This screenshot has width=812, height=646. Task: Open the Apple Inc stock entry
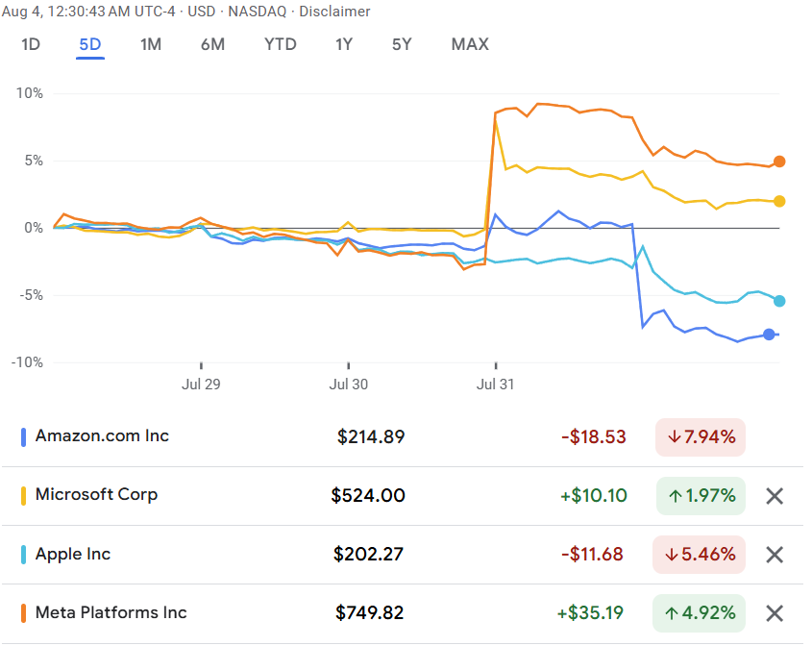[x=73, y=554]
